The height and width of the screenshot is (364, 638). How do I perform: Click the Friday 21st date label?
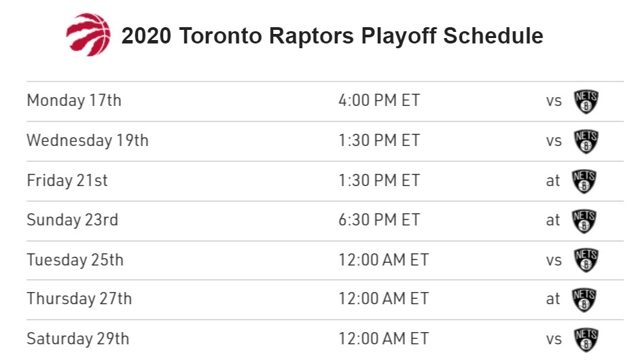coord(67,181)
